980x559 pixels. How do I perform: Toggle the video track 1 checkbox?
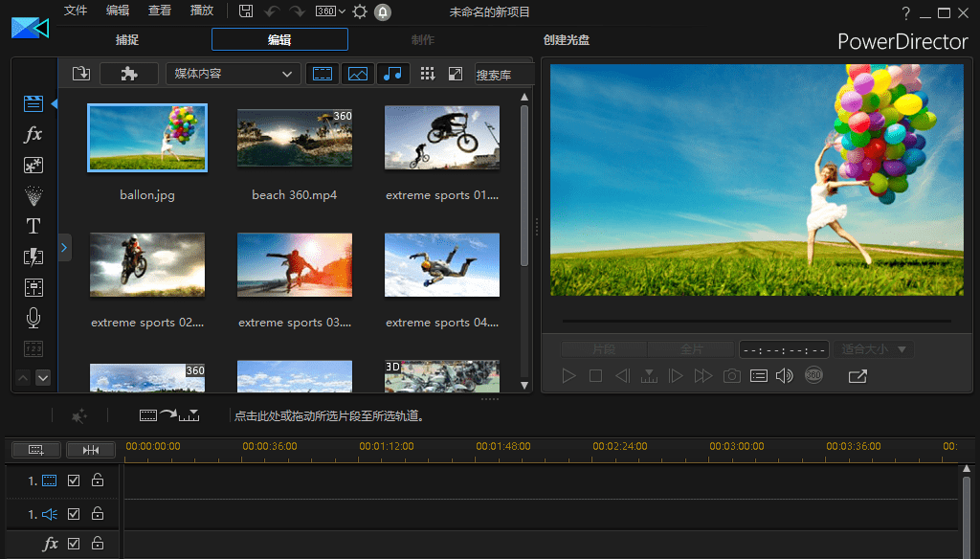tap(74, 481)
